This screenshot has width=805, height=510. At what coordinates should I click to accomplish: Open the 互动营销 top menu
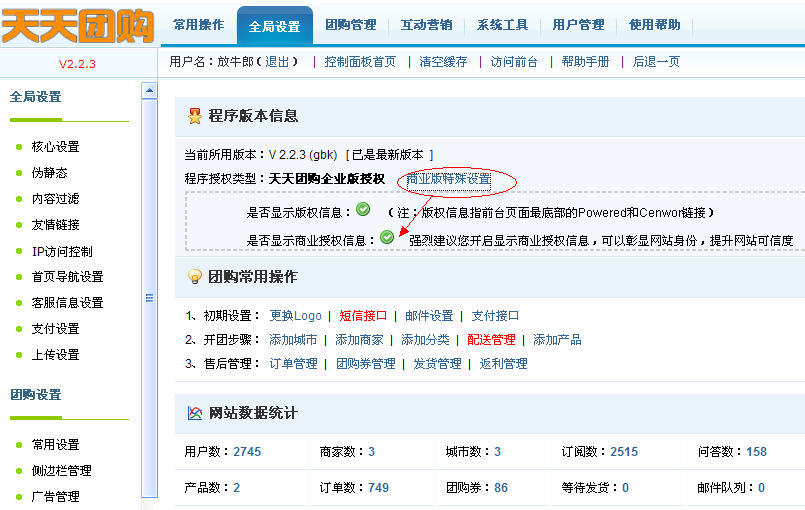point(427,25)
